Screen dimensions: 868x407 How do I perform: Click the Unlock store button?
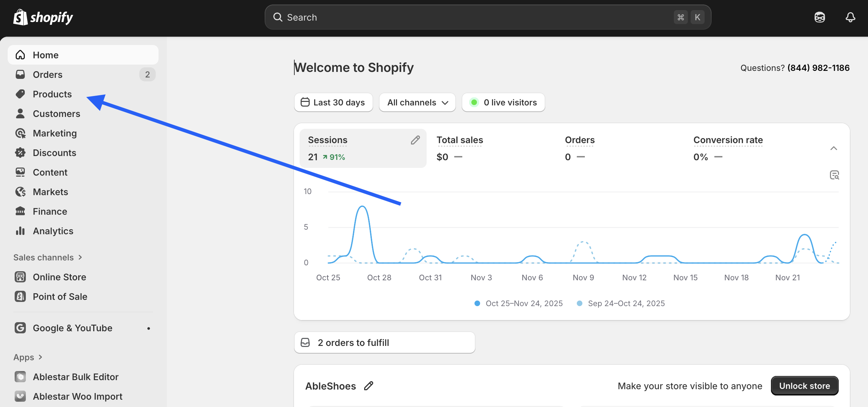tap(804, 386)
